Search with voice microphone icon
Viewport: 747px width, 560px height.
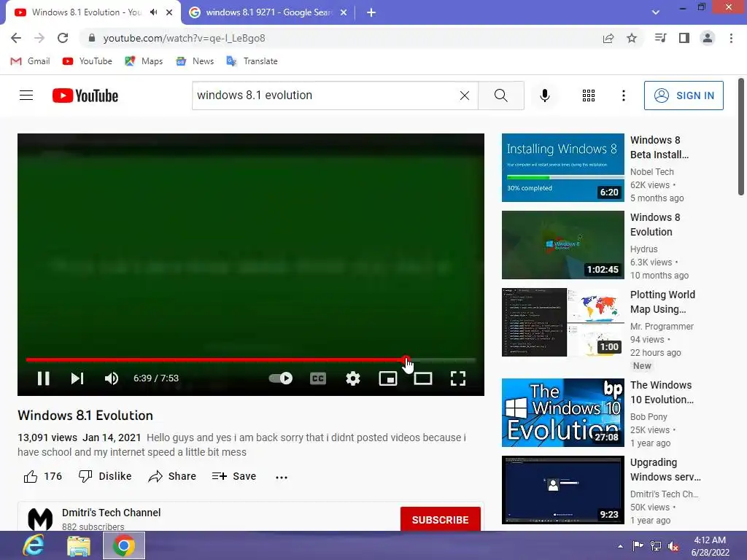point(544,96)
